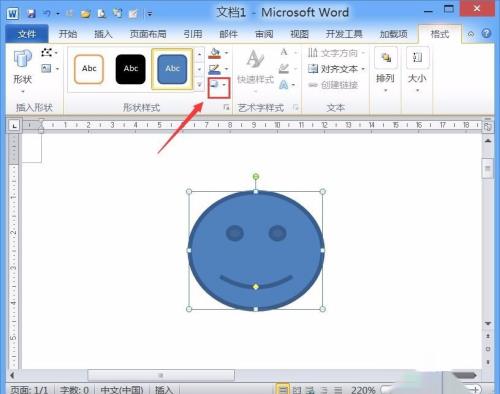Switch to the 引用 tab
500x394 pixels.
pos(193,34)
